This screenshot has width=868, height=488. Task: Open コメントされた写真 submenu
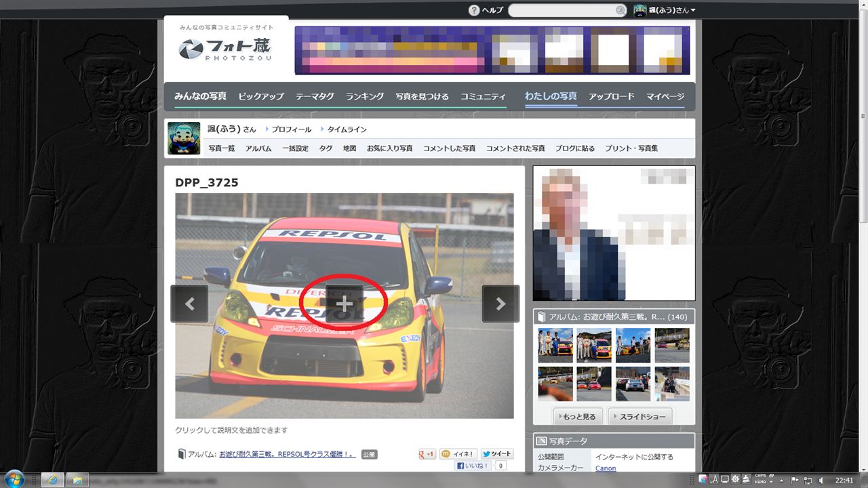pyautogui.click(x=515, y=148)
